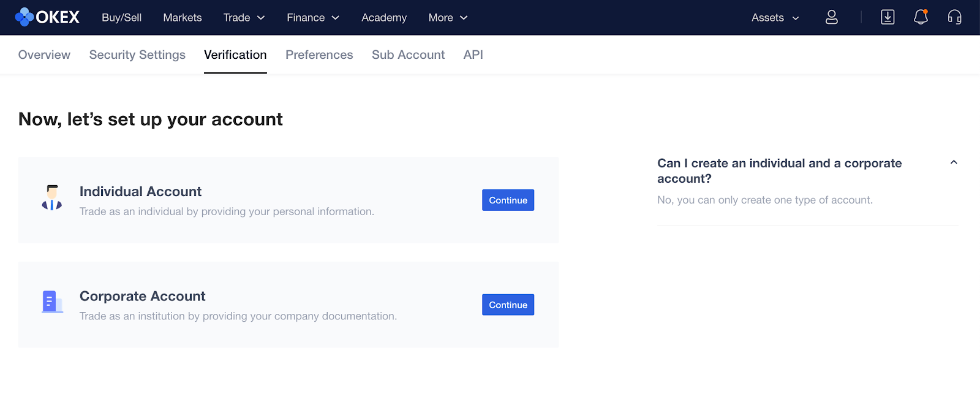Click the OKEX logo

coord(47,17)
